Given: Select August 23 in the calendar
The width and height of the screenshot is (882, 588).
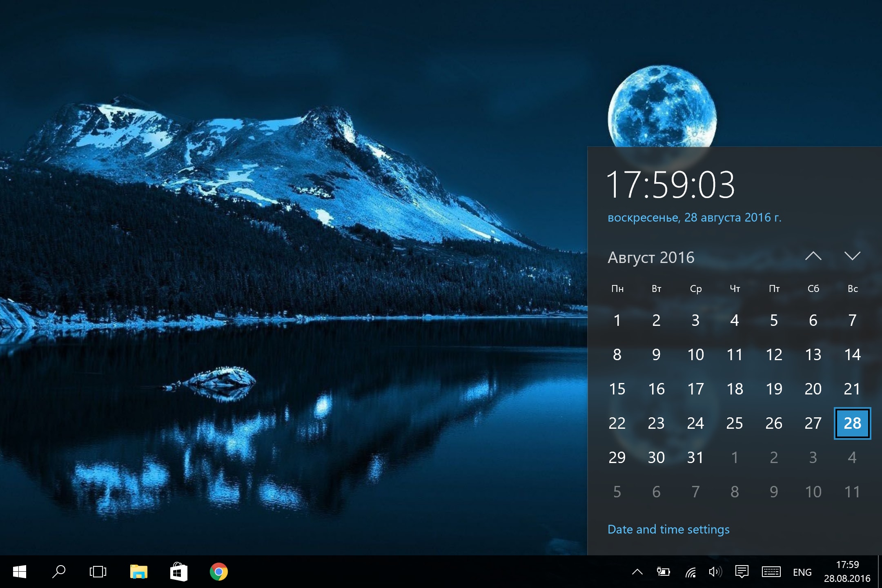Looking at the screenshot, I should pos(656,423).
